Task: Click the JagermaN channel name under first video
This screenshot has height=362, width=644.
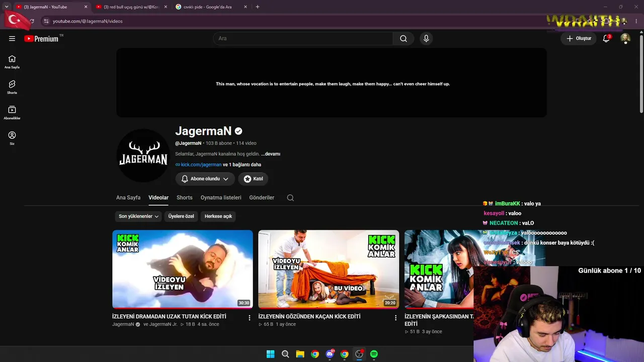Action: point(123,324)
